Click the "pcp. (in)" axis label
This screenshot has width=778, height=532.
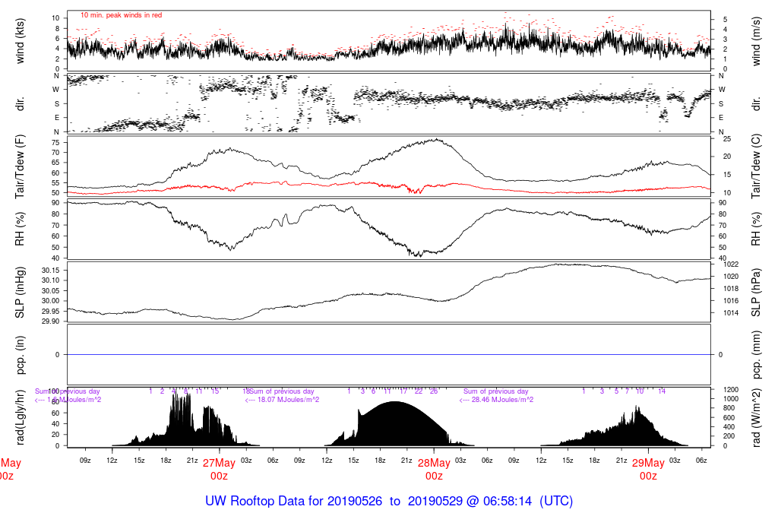coord(20,355)
